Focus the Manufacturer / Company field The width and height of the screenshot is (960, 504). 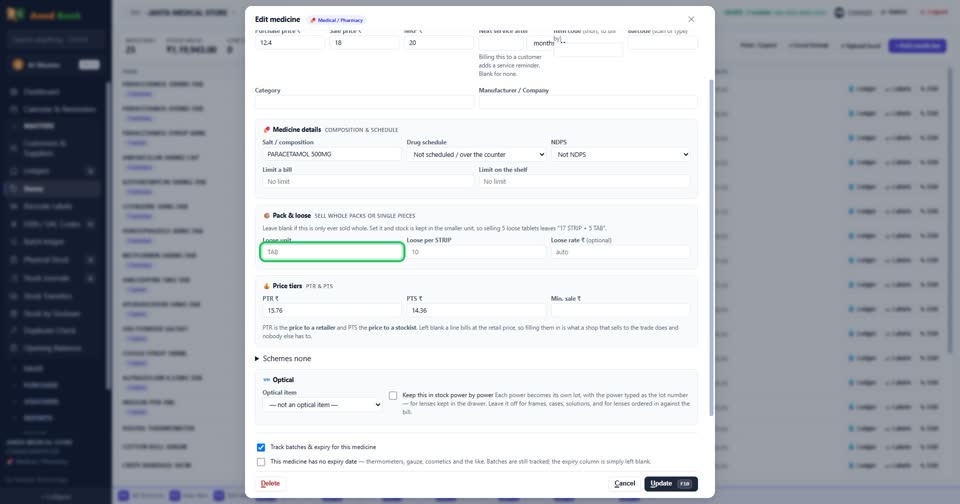pos(588,102)
